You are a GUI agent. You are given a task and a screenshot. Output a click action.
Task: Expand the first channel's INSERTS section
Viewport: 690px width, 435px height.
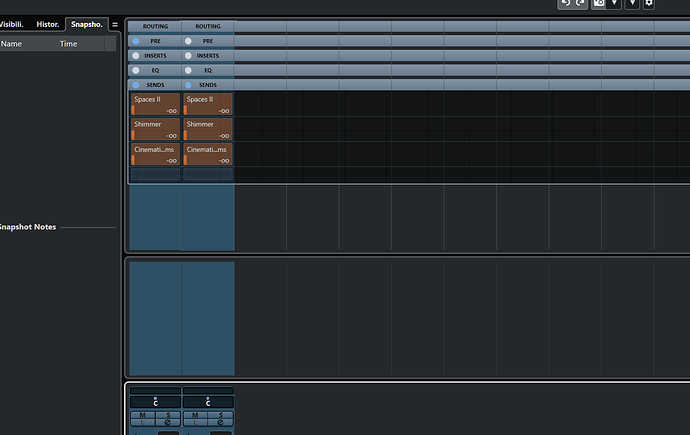[155, 56]
